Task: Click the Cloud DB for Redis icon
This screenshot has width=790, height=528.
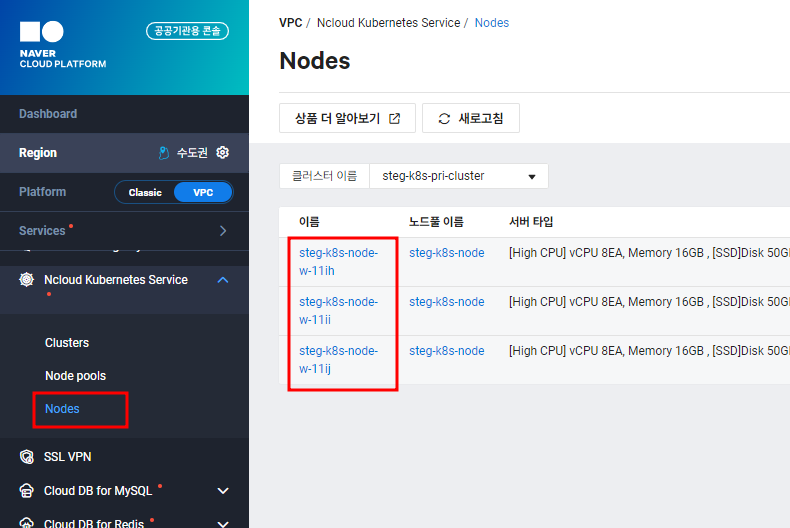Action: point(27,522)
